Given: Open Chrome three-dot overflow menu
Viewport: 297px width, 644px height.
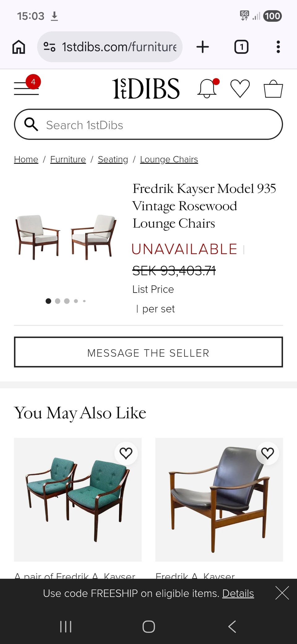Looking at the screenshot, I should [278, 47].
